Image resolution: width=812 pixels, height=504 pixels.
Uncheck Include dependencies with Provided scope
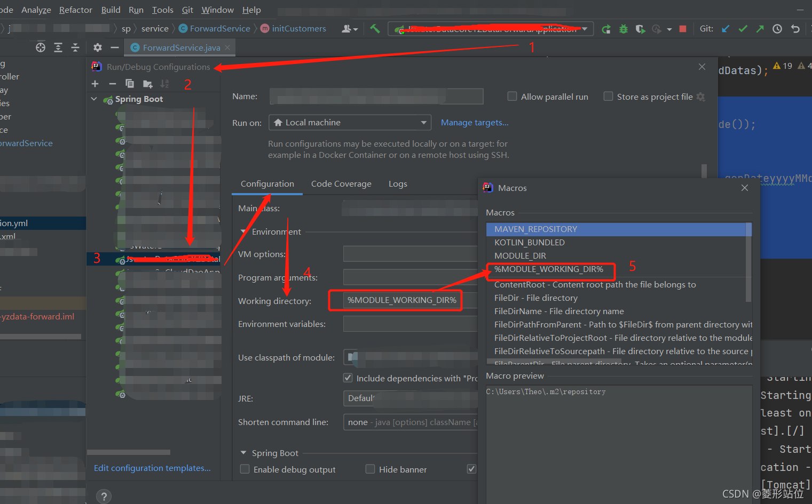click(348, 378)
